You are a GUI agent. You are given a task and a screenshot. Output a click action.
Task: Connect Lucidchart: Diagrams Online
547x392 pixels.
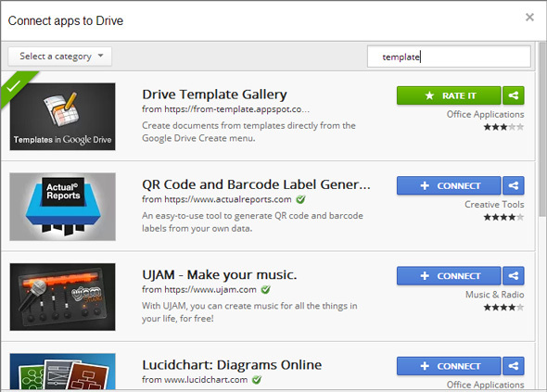coord(449,366)
